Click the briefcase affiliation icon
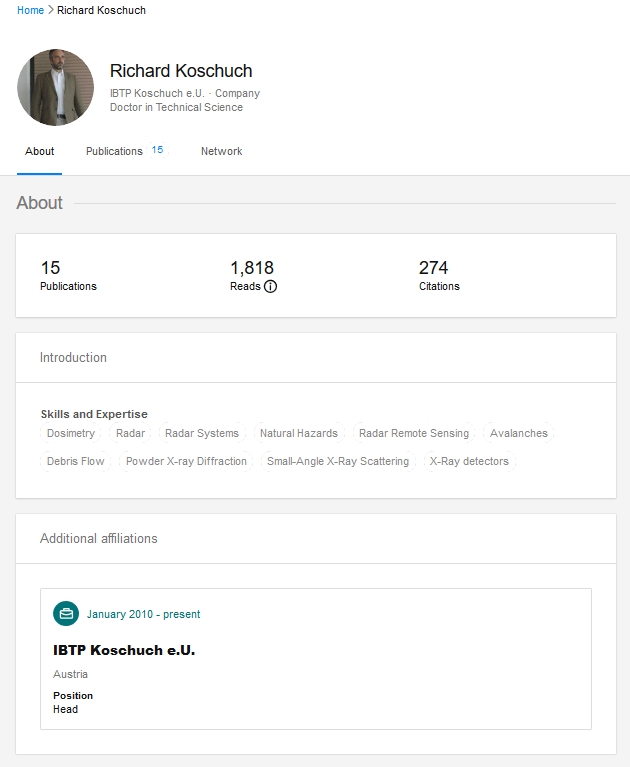Image resolution: width=630 pixels, height=767 pixels. pos(66,614)
